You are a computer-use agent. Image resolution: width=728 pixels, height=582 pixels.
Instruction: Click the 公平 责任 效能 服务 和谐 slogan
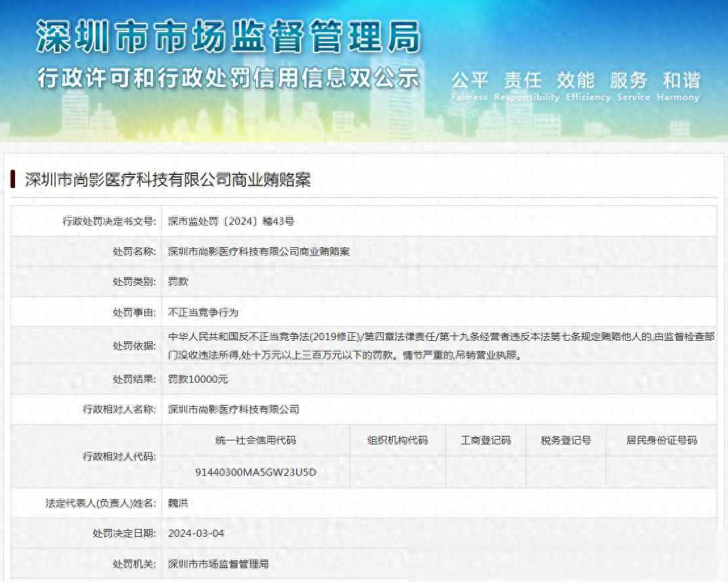point(575,81)
